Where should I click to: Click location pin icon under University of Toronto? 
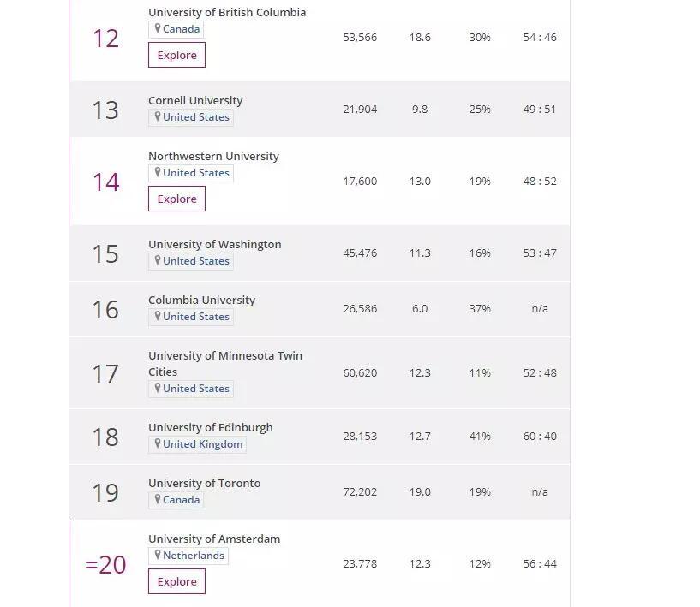(x=158, y=499)
